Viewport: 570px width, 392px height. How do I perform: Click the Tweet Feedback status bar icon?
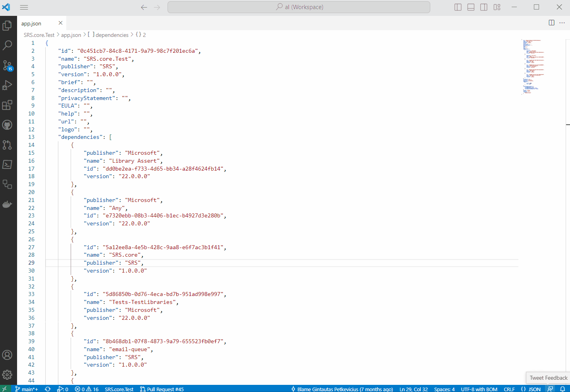point(550,389)
